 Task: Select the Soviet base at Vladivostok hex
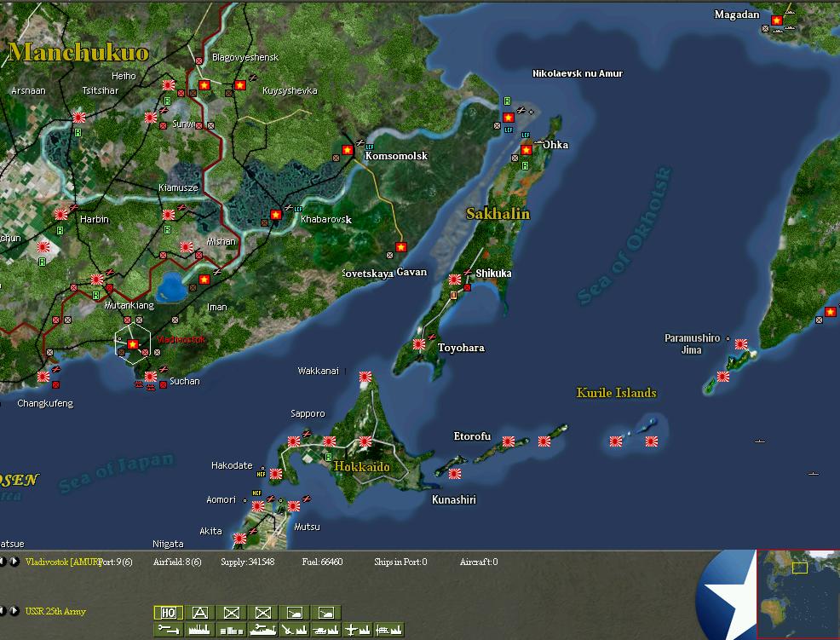(133, 344)
